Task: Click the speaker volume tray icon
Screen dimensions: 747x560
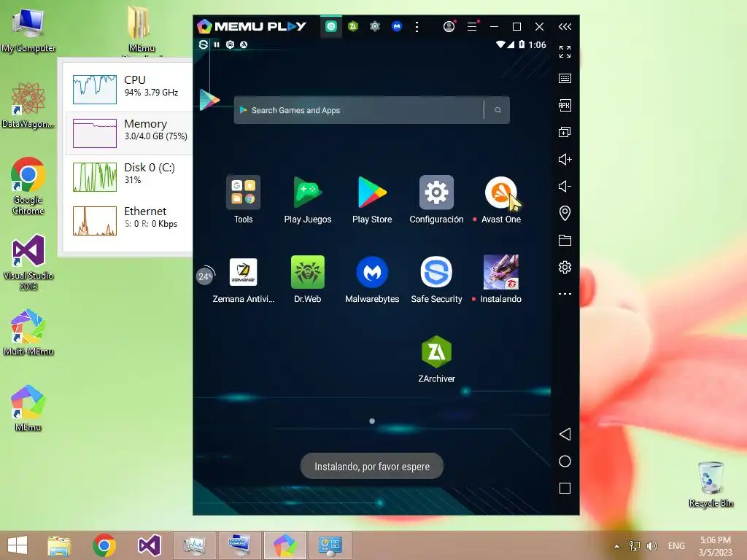Action: (x=651, y=545)
